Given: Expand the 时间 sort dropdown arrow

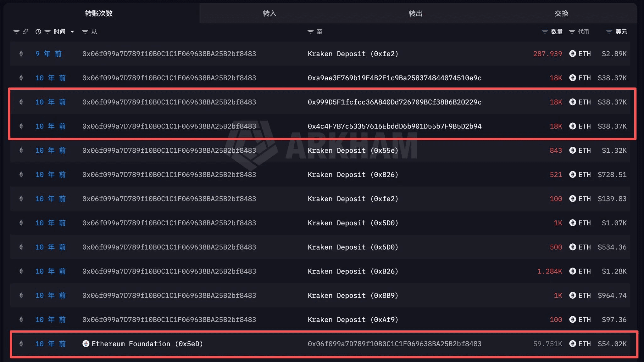Looking at the screenshot, I should click(x=72, y=32).
